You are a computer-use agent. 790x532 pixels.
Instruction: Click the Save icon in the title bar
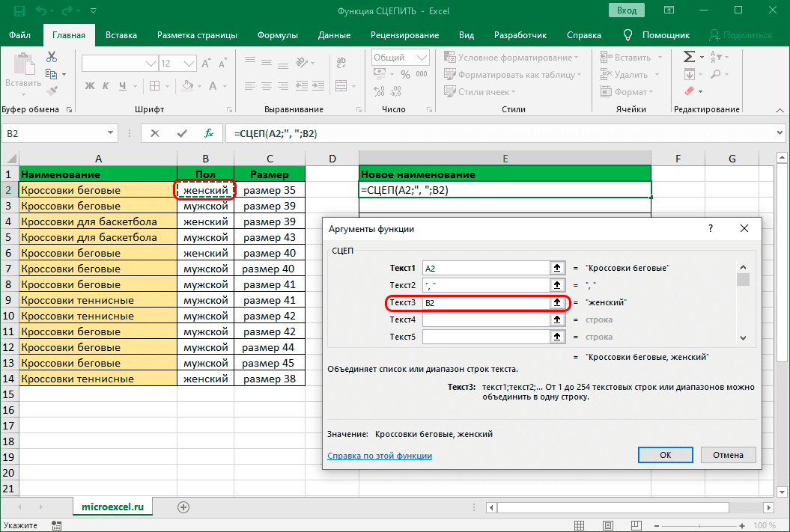pos(18,11)
